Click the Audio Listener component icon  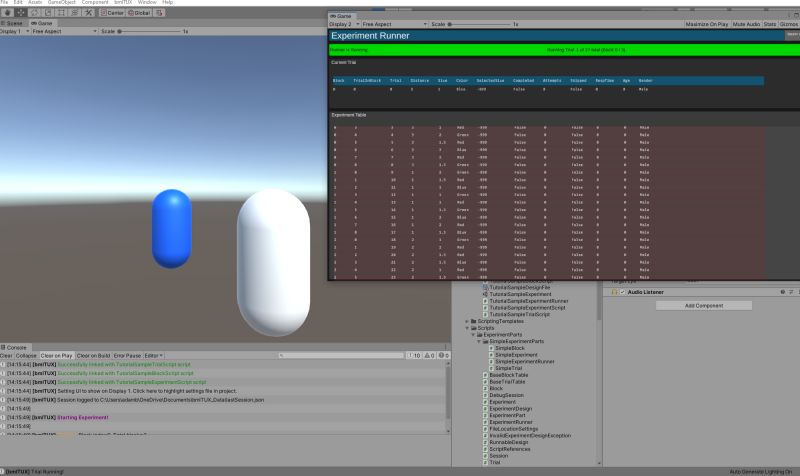[x=614, y=292]
